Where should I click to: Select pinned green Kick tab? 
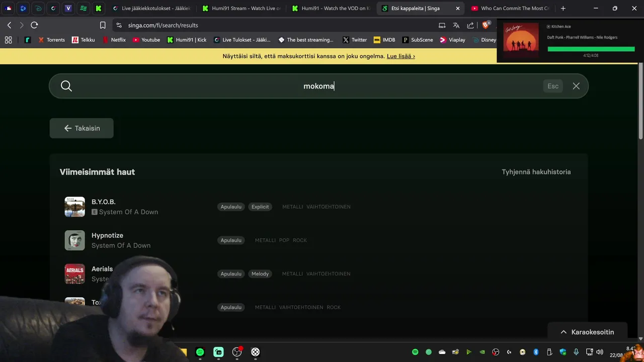98,9
